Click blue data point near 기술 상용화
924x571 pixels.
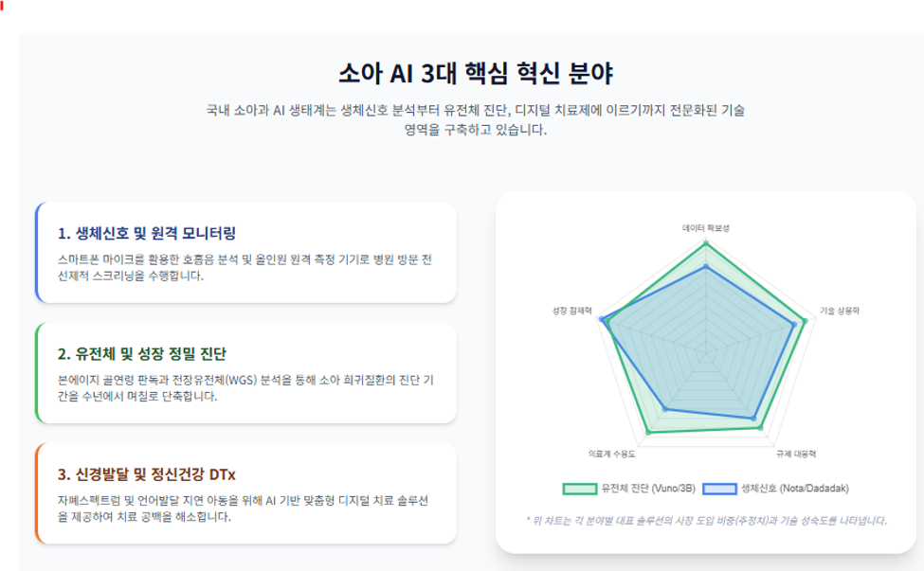coord(794,325)
